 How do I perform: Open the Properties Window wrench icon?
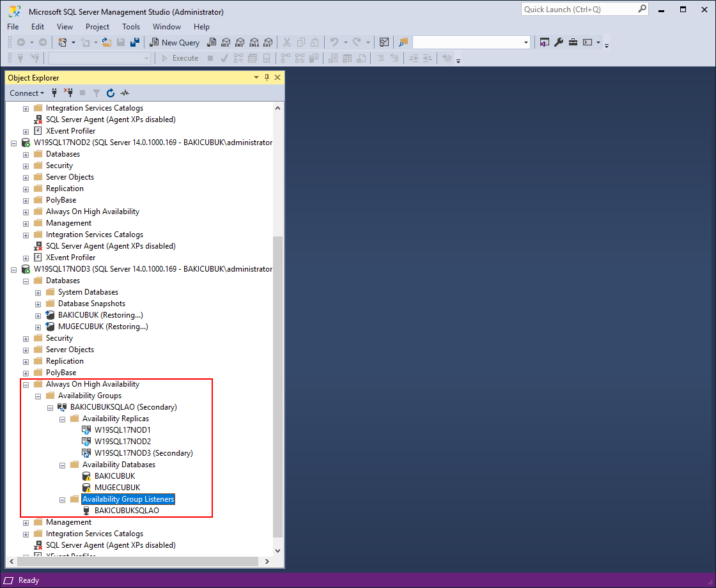(559, 42)
